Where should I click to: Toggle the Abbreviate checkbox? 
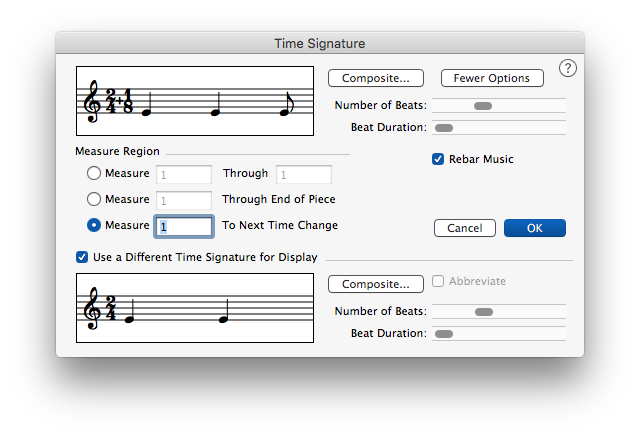pos(439,282)
